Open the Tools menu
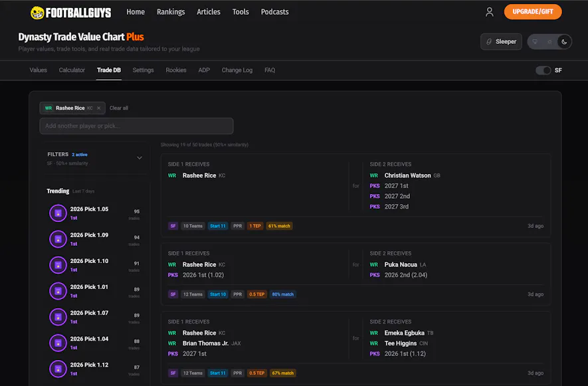588x386 pixels. coord(241,12)
